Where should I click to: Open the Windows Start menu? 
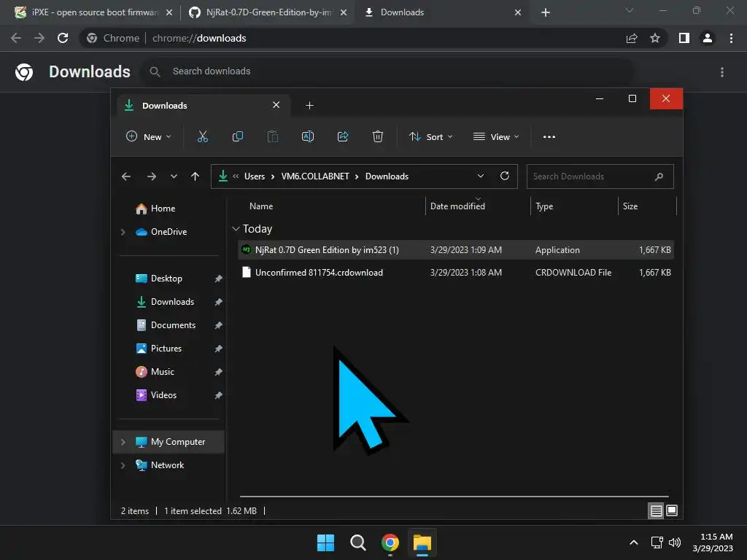coord(326,542)
